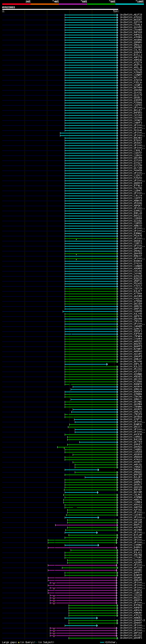Click the UniRef100_P35130 label

point(131,82)
